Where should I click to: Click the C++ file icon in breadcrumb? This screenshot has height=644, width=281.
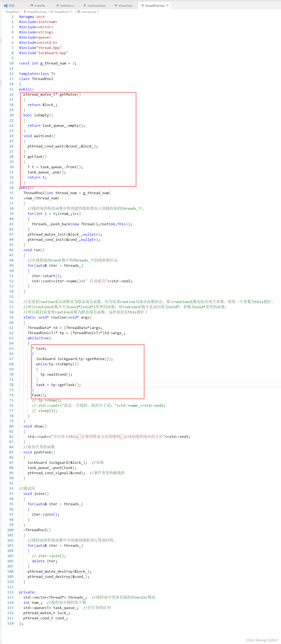pos(25,11)
